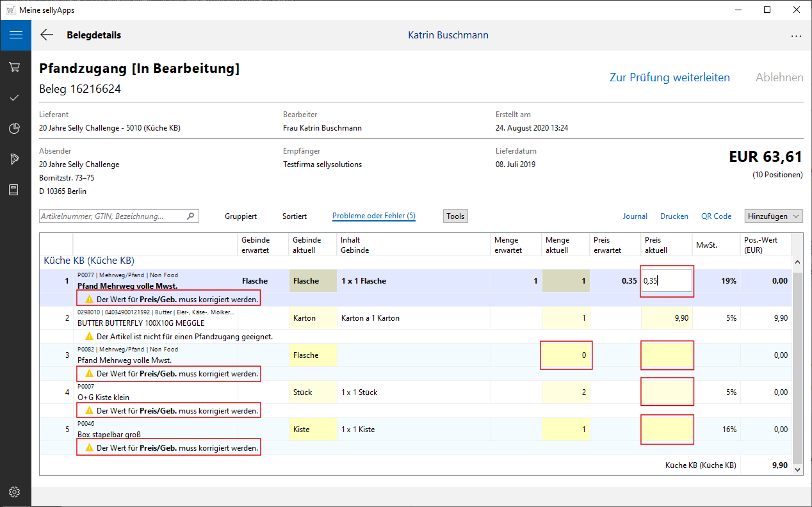This screenshot has width=812, height=507.
Task: Open the book icon in sidebar
Action: [15, 190]
